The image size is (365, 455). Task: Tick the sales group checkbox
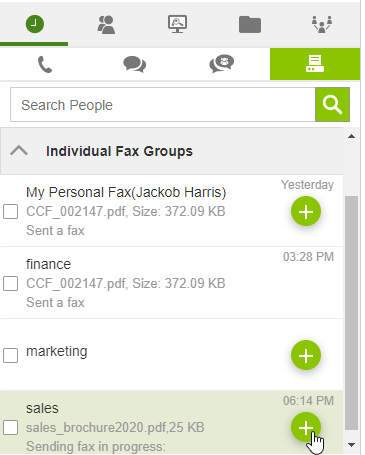coord(10,427)
